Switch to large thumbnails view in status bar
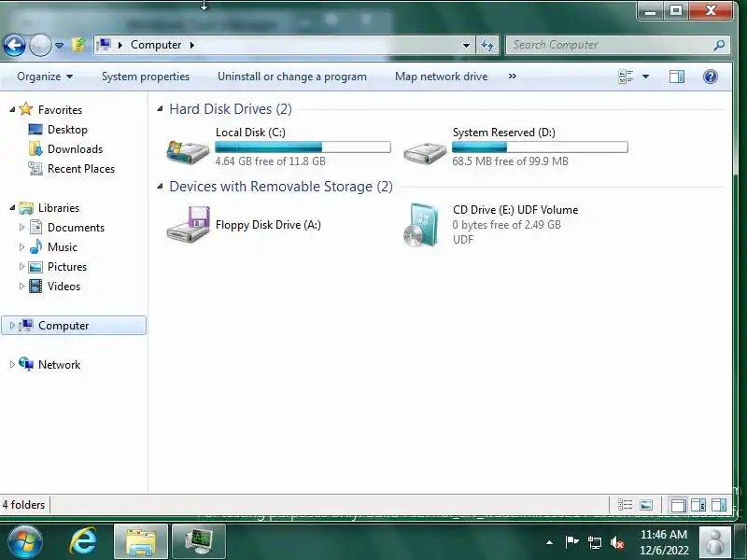The height and width of the screenshot is (560, 747). click(x=646, y=505)
